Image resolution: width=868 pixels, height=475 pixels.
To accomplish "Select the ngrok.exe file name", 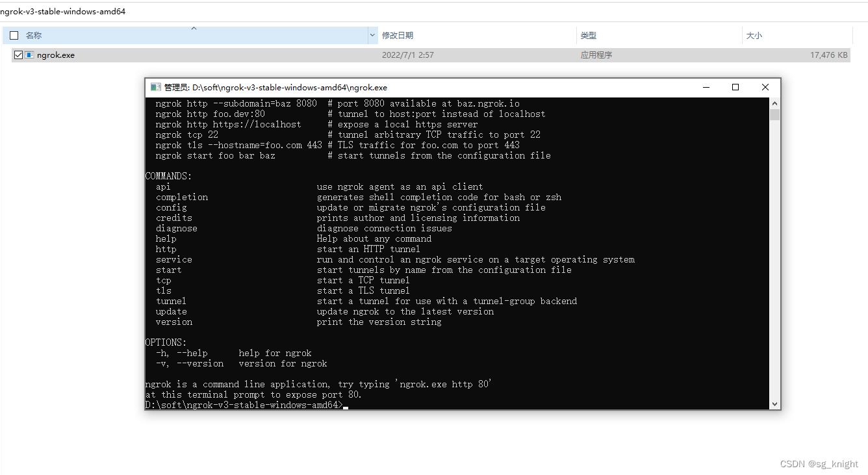I will (56, 55).
